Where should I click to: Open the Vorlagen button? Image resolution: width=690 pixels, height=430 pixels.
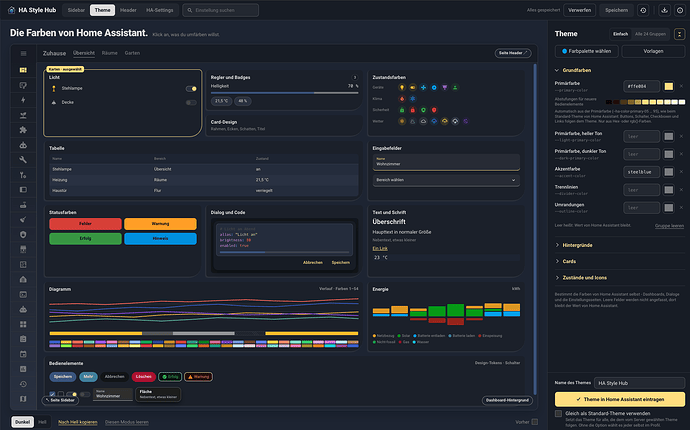(653, 51)
